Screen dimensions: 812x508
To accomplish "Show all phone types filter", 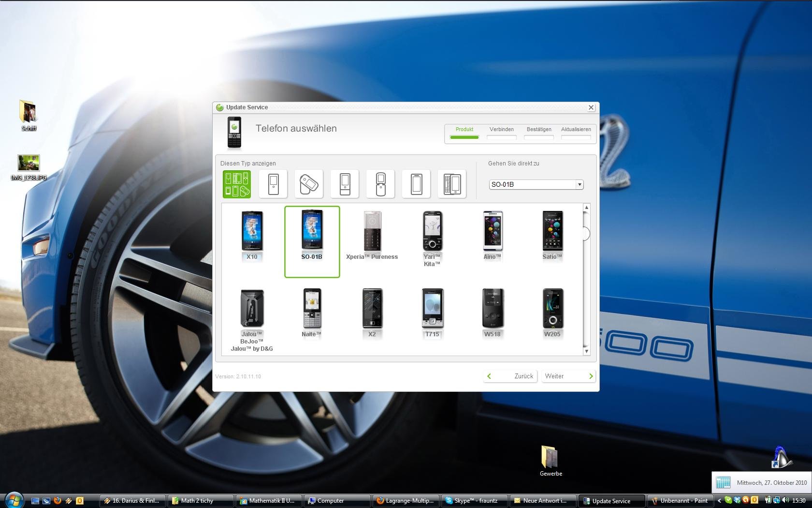I will 237,184.
